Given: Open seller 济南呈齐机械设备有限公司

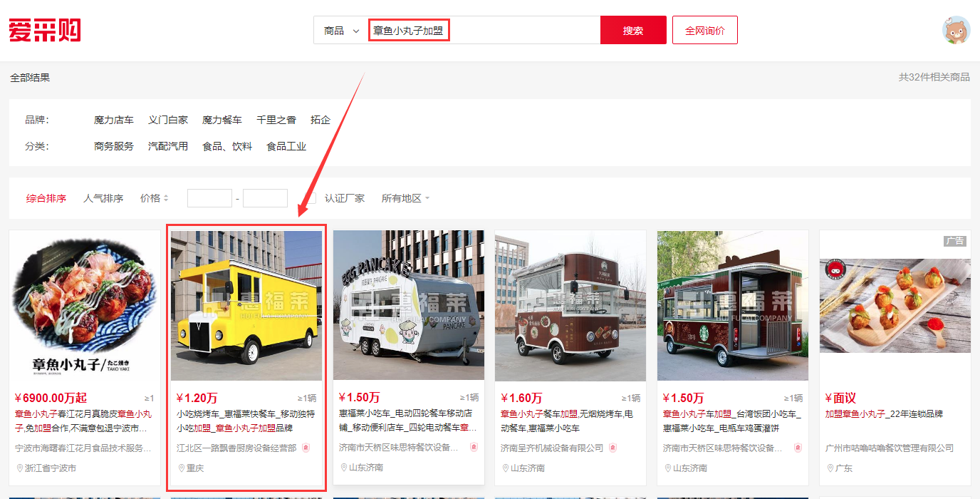Looking at the screenshot, I should pos(552,448).
